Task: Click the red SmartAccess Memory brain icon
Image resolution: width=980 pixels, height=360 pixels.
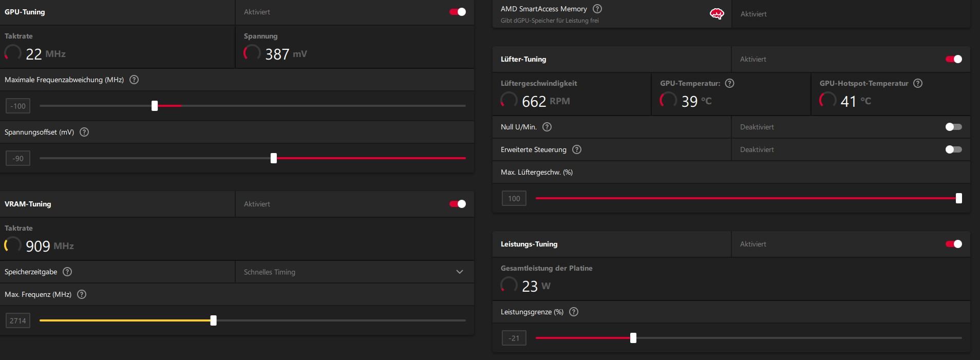Action: click(717, 14)
